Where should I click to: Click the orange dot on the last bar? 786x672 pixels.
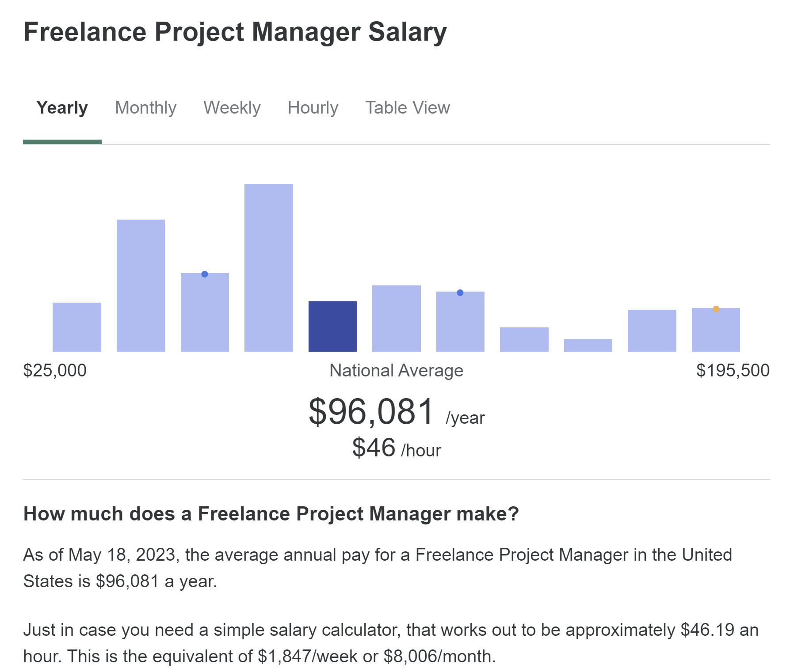pos(716,309)
